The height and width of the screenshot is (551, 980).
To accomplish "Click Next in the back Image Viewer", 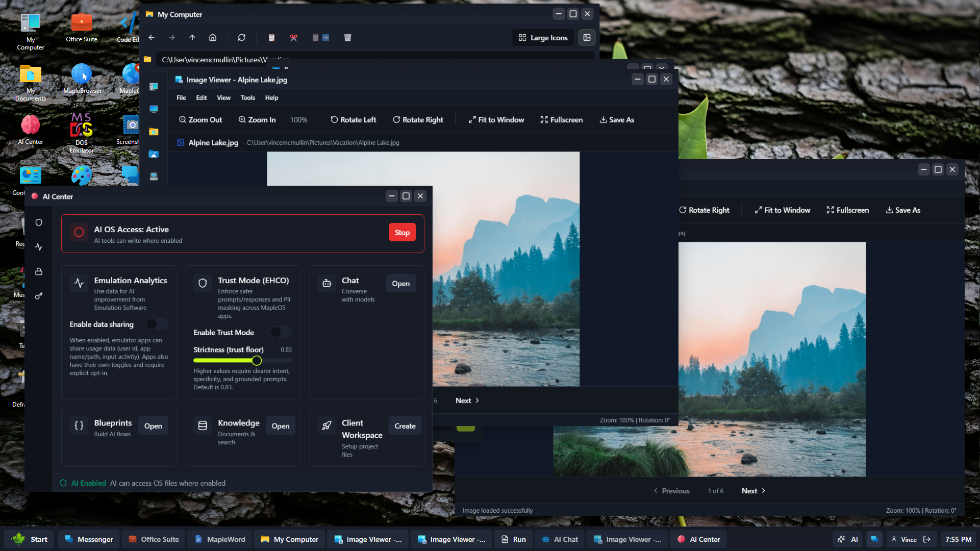I will [x=753, y=491].
